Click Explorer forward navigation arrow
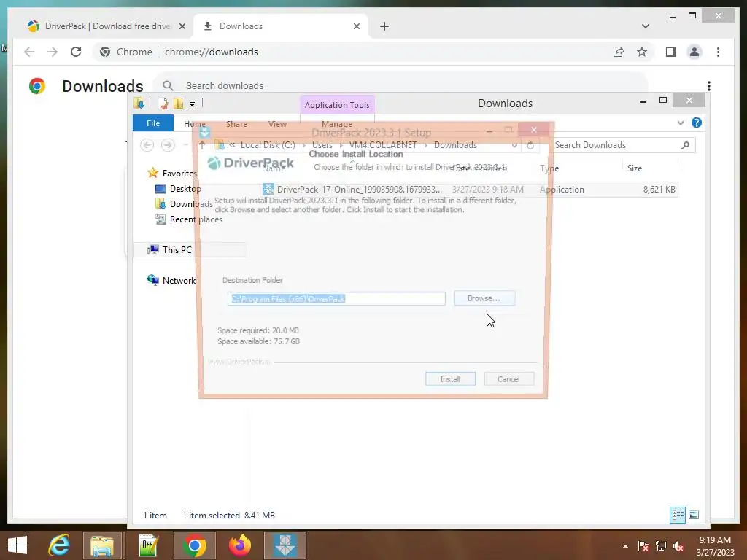The height and width of the screenshot is (560, 747). [168, 145]
